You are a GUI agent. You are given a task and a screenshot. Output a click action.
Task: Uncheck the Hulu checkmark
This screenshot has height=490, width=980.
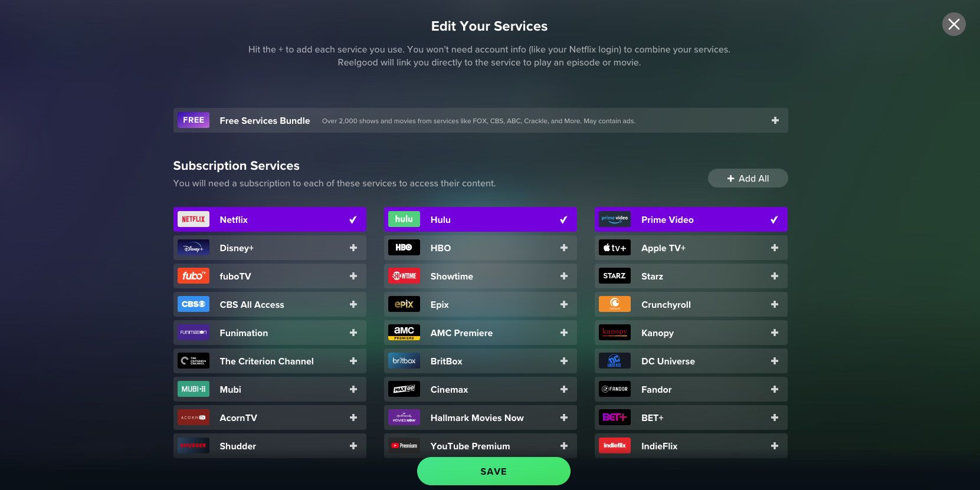click(563, 220)
